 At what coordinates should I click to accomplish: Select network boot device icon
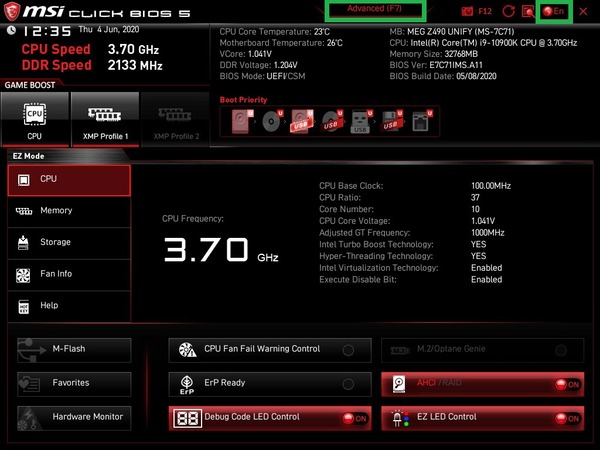(x=421, y=121)
